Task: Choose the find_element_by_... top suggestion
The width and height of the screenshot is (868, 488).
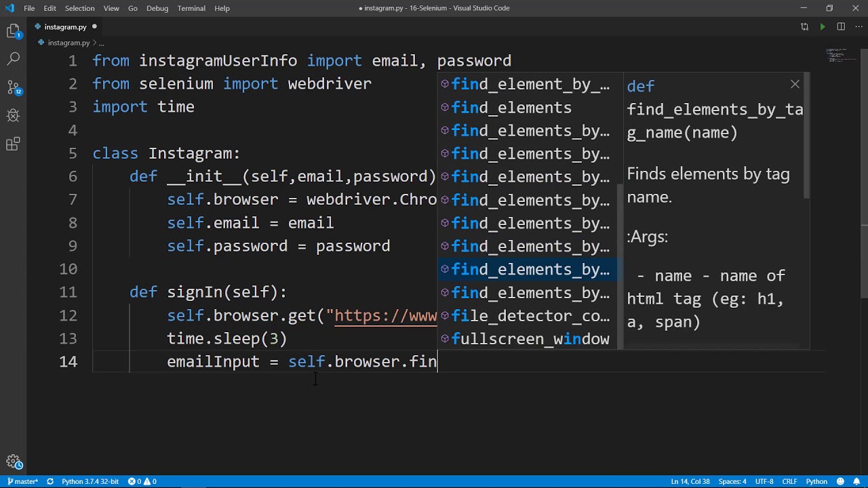Action: click(x=528, y=85)
